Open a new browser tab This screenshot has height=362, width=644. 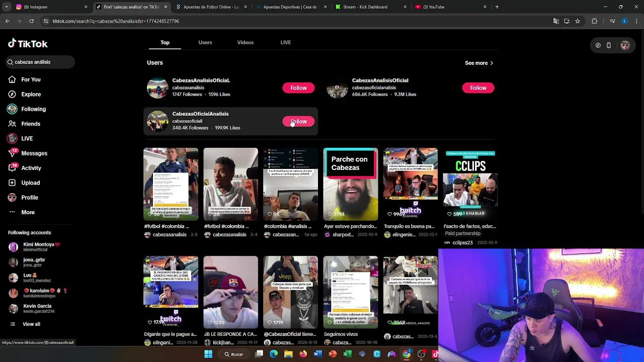click(497, 7)
